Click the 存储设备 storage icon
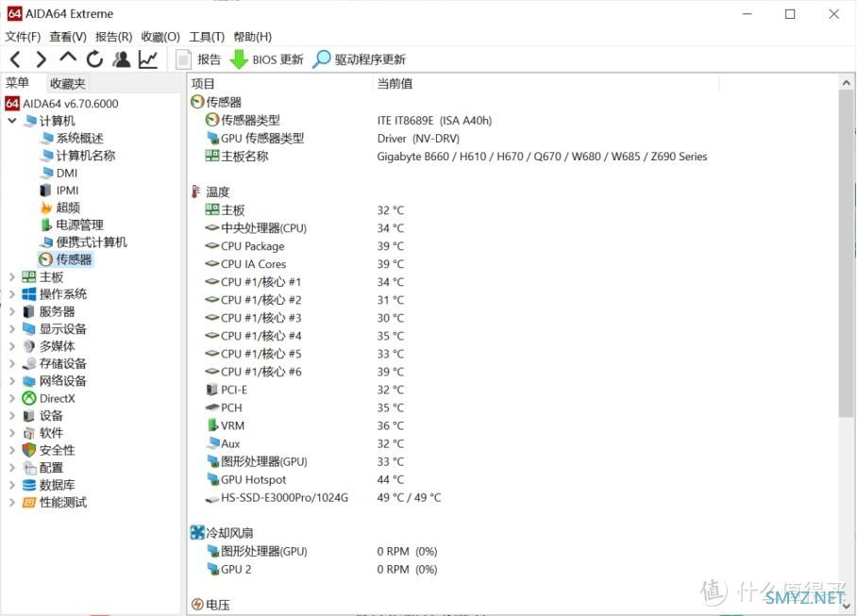The image size is (857, 616). [x=29, y=364]
